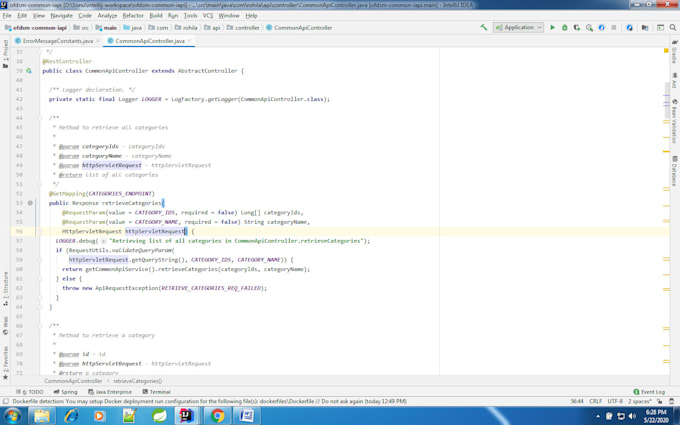Click the Windows Start button

click(12, 416)
